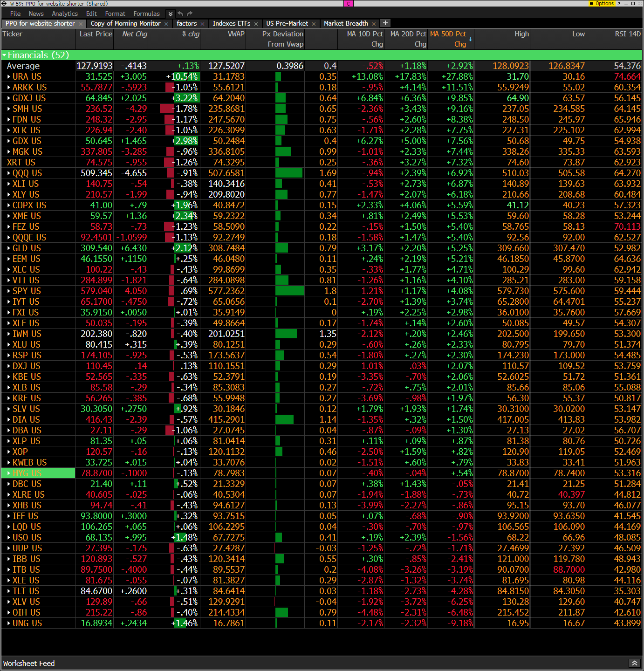Close the factors tab

pos(203,24)
